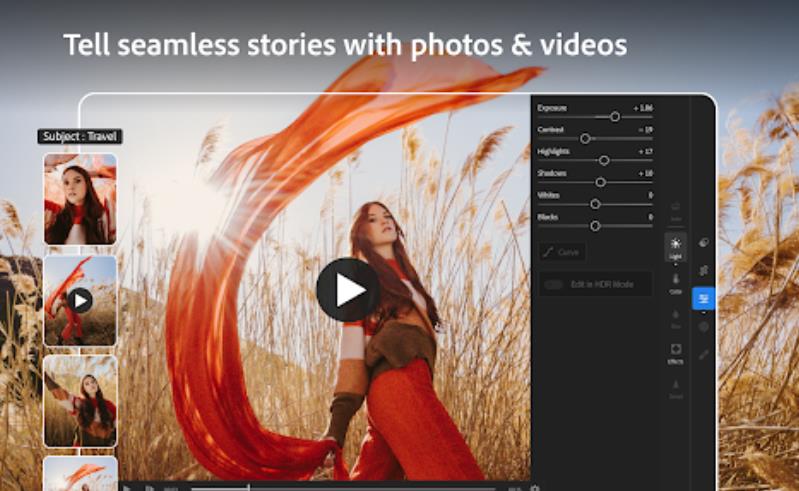Open the Curve editor button
The width and height of the screenshot is (799, 491).
coord(562,252)
